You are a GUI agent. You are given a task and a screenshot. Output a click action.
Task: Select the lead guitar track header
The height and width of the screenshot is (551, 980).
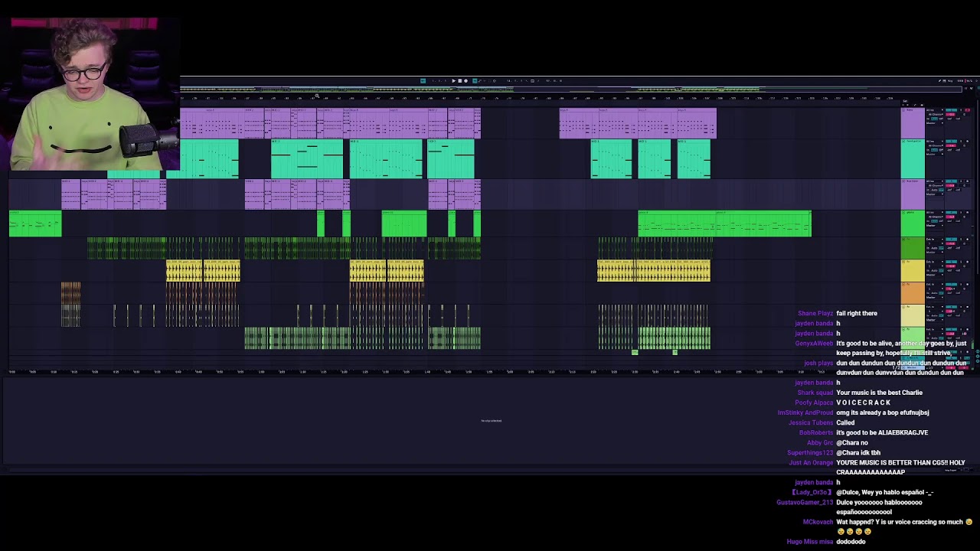pyautogui.click(x=913, y=158)
